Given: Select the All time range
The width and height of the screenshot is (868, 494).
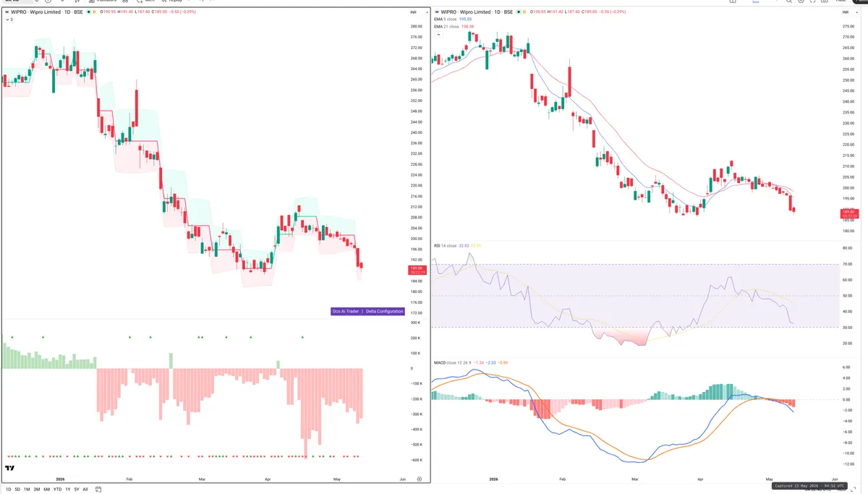Looking at the screenshot, I should coord(85,489).
